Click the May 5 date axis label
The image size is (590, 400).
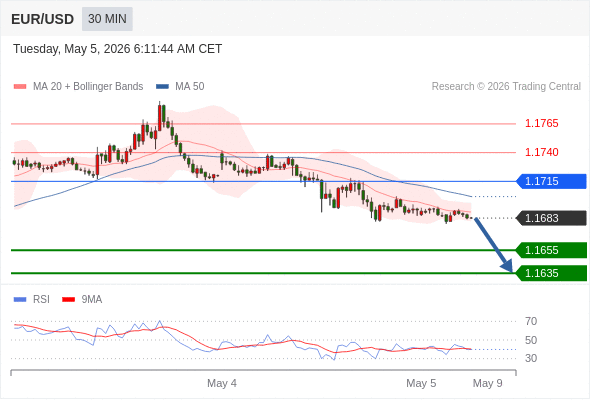pos(421,383)
